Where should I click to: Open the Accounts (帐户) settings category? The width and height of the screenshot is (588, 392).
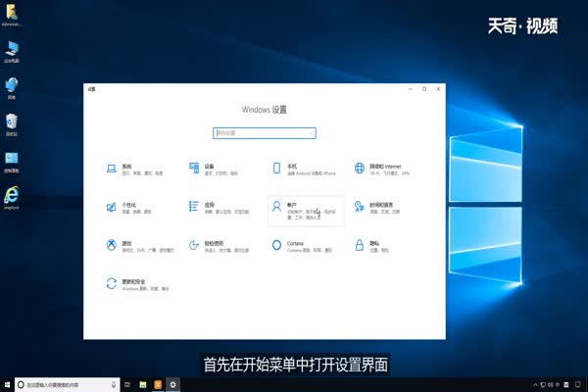click(x=306, y=211)
